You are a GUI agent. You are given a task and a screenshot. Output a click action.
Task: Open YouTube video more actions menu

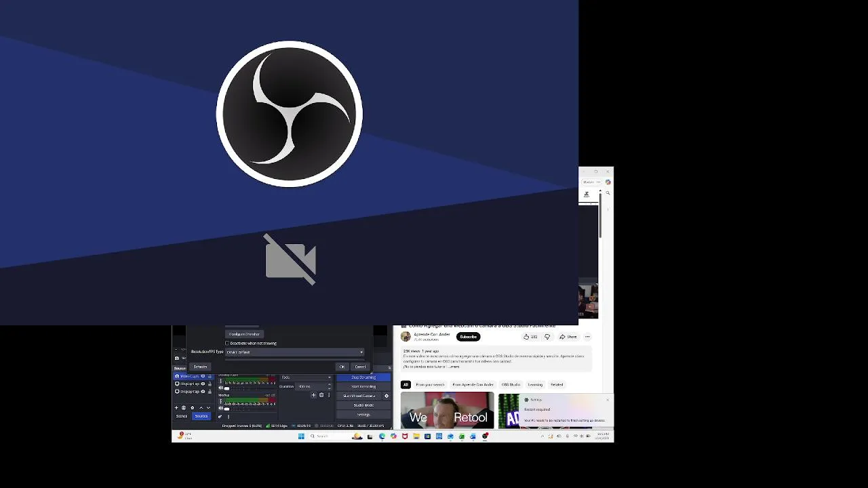pos(587,337)
